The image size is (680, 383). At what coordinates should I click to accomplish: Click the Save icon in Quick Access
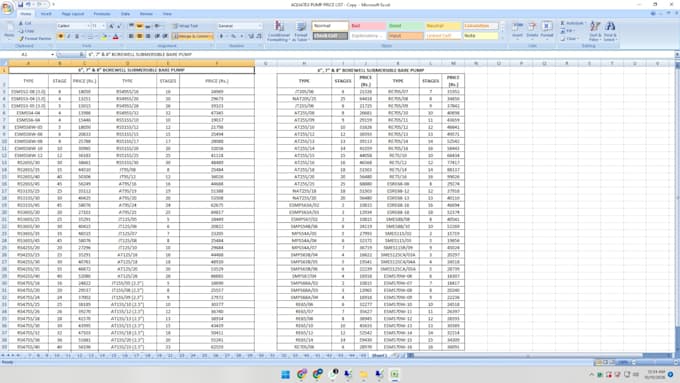(20, 4)
